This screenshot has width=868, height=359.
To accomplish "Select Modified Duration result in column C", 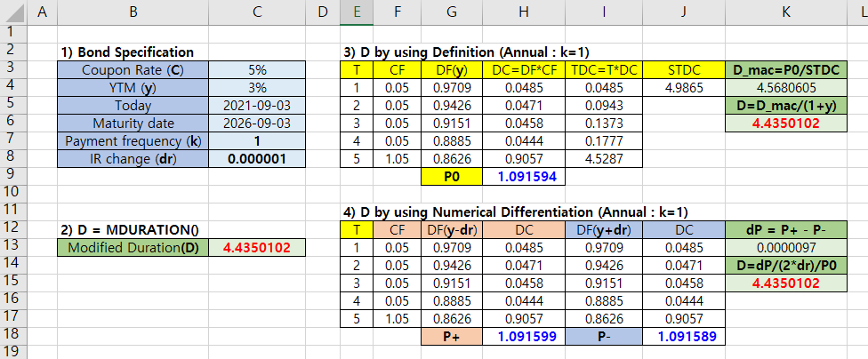I will coord(257,247).
